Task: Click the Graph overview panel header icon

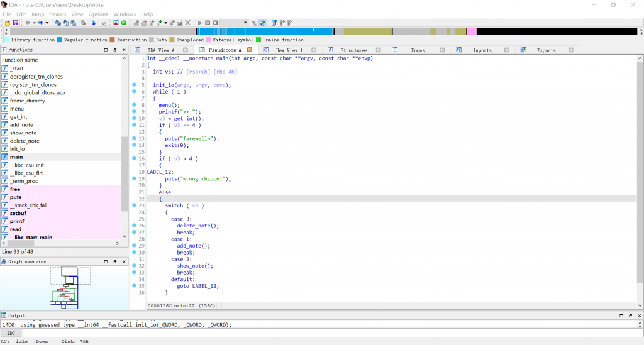Action: pyautogui.click(x=4, y=261)
